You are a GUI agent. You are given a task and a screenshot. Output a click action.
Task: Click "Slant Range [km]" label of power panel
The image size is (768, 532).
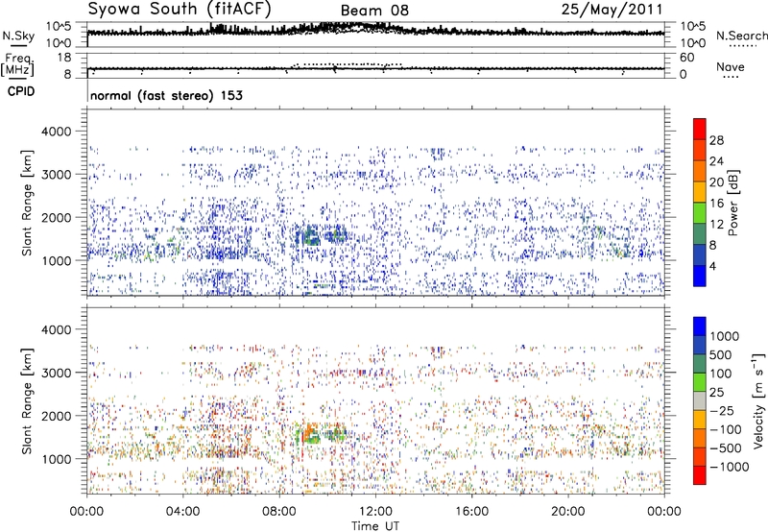[x=27, y=204]
